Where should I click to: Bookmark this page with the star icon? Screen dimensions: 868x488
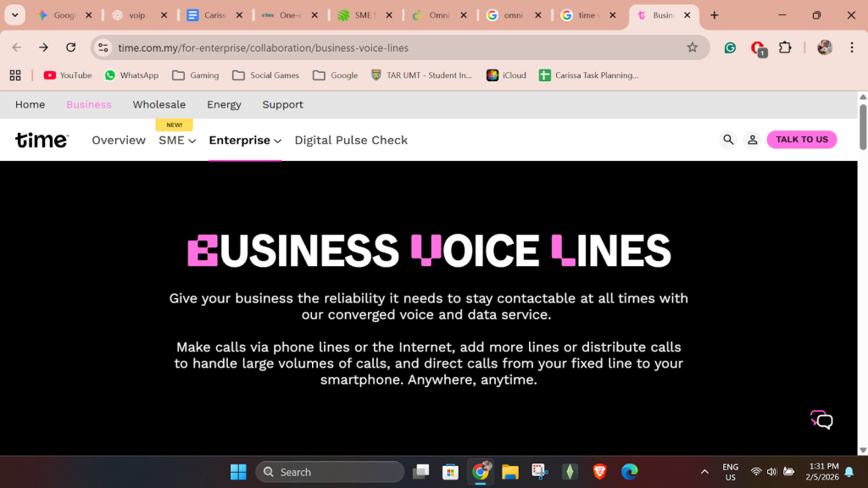(692, 47)
